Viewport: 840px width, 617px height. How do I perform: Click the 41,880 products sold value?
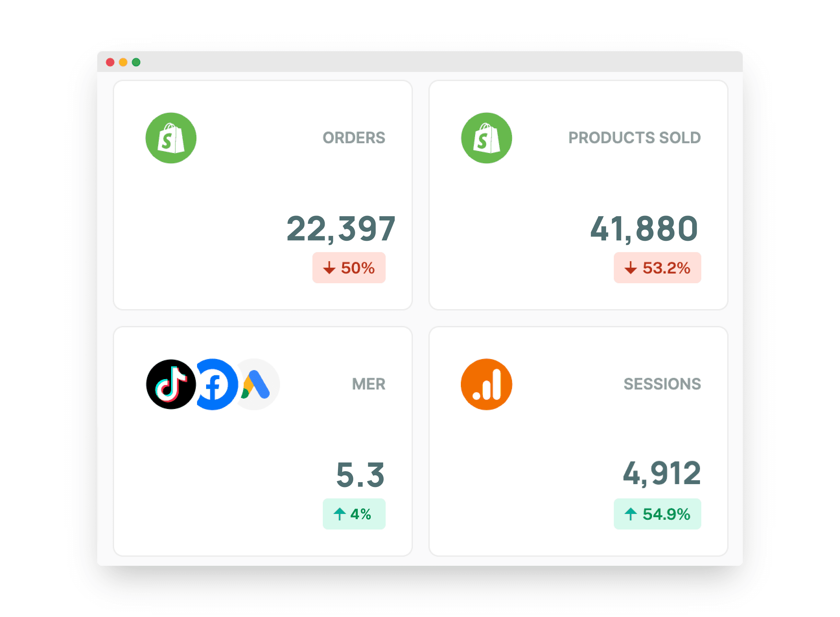(644, 228)
